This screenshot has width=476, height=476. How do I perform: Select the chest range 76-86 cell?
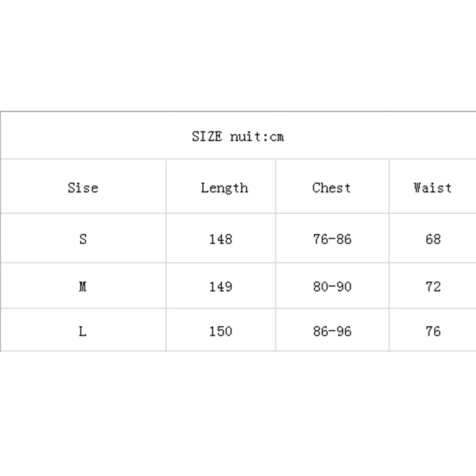pyautogui.click(x=332, y=239)
